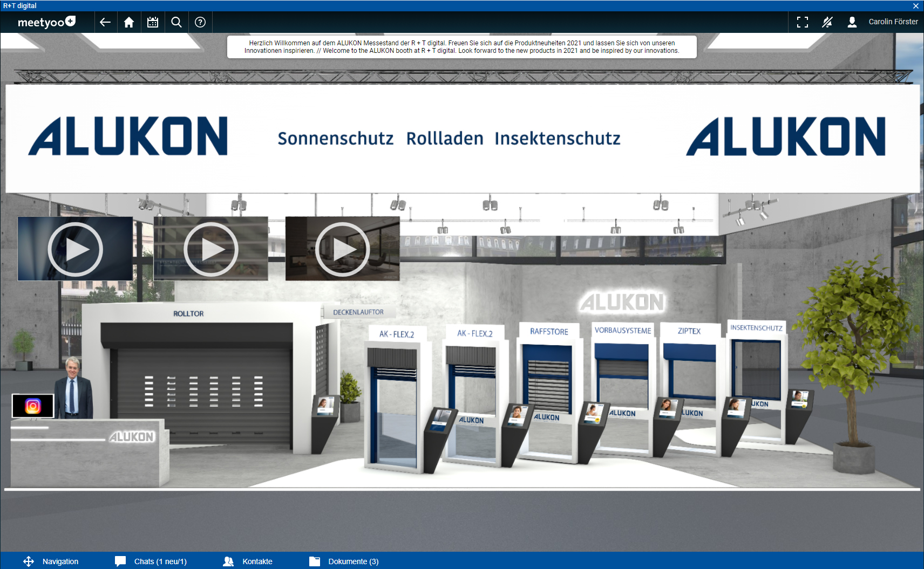
Task: Click the back arrow in the toolbar
Action: (x=105, y=22)
